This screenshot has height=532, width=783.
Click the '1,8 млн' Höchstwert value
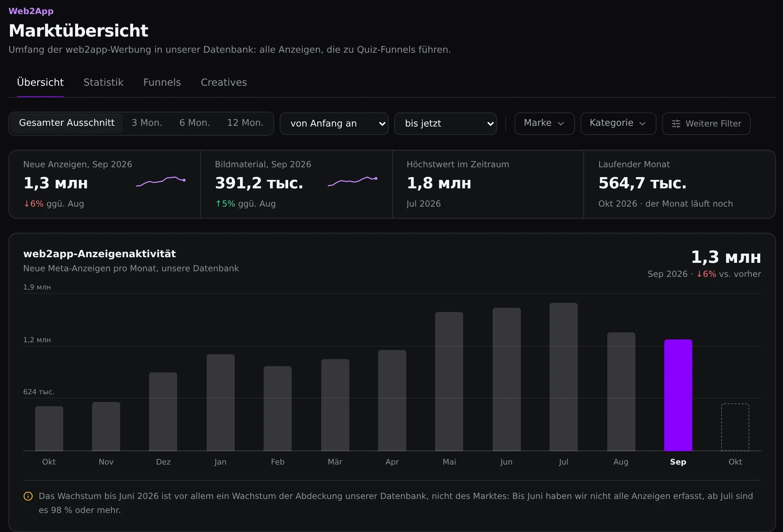439,183
